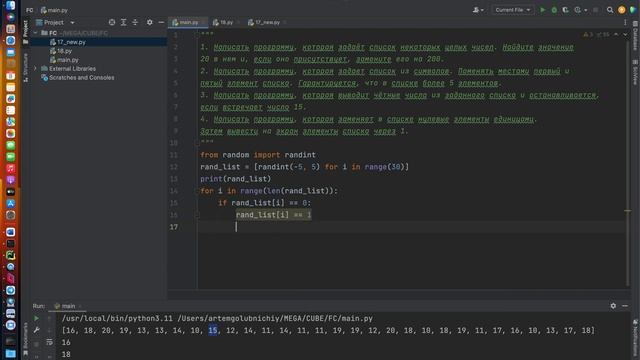Select main.py in project tree
Image resolution: width=640 pixels, height=360 pixels.
click(x=98, y=60)
